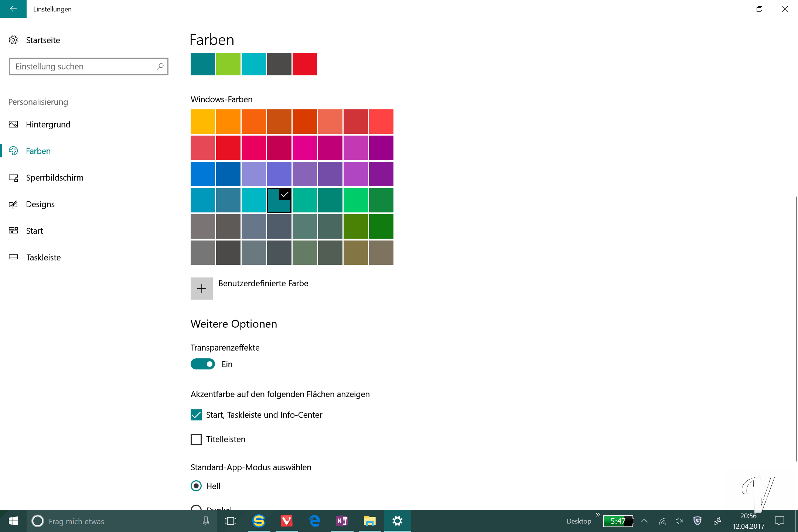The height and width of the screenshot is (532, 798).
Task: Turn off Transparenzeffekte switch
Action: (x=203, y=364)
